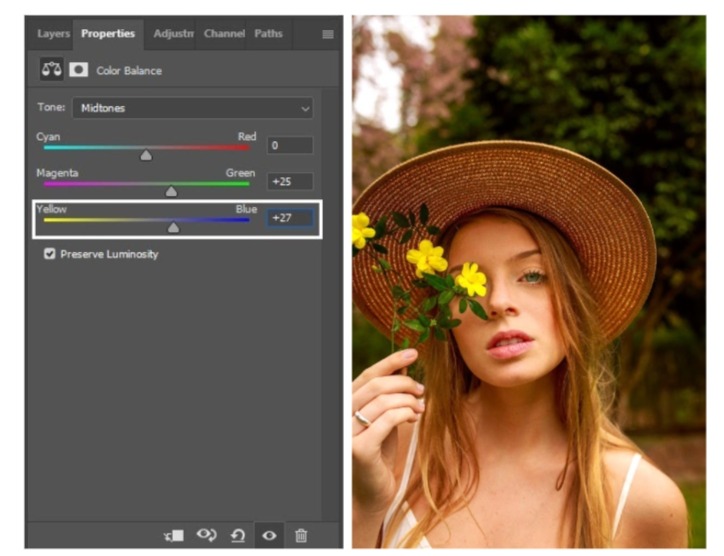The image size is (724, 556).
Task: Switch to the Channels tab
Action: point(224,34)
